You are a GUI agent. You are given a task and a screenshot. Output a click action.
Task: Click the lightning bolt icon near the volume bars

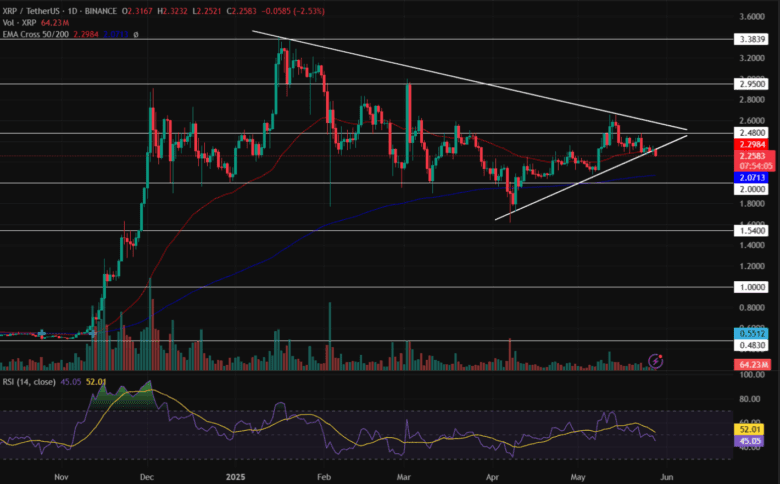tap(656, 361)
